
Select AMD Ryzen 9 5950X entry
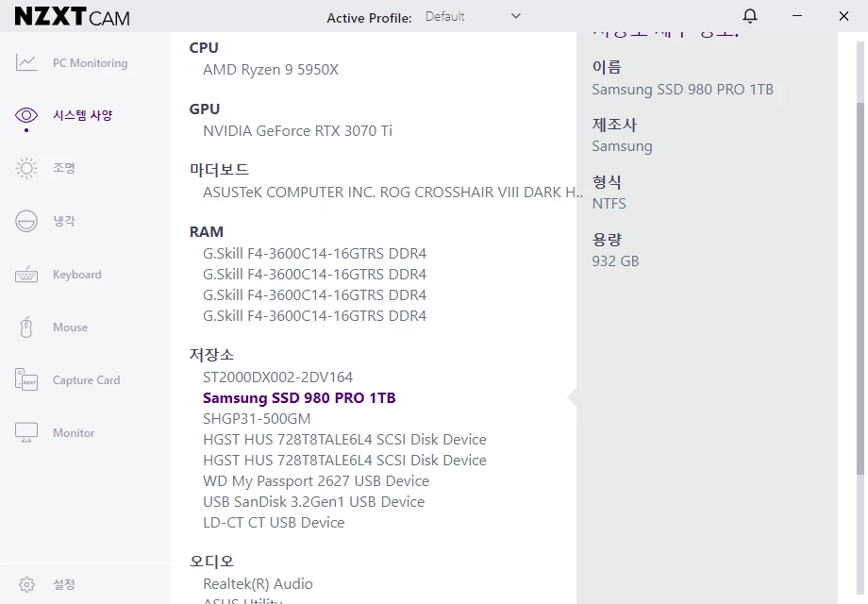pos(271,70)
